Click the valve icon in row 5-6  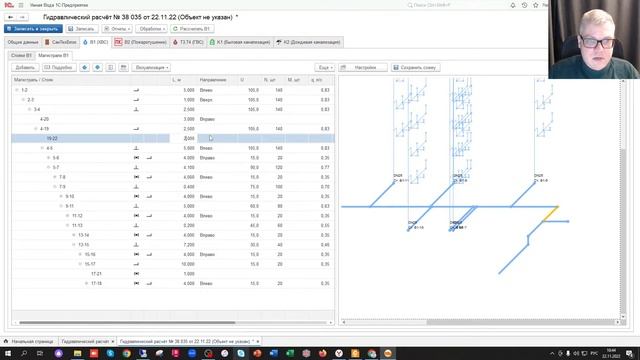pos(136,158)
